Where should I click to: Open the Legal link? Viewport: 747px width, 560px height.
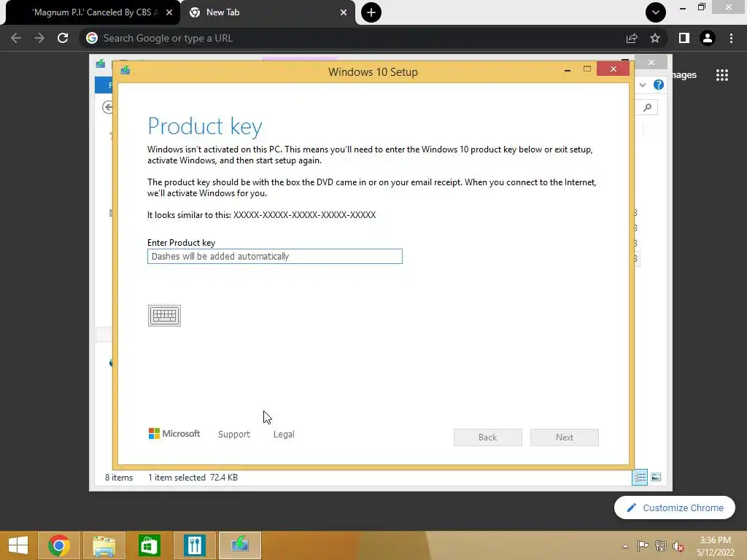(284, 435)
